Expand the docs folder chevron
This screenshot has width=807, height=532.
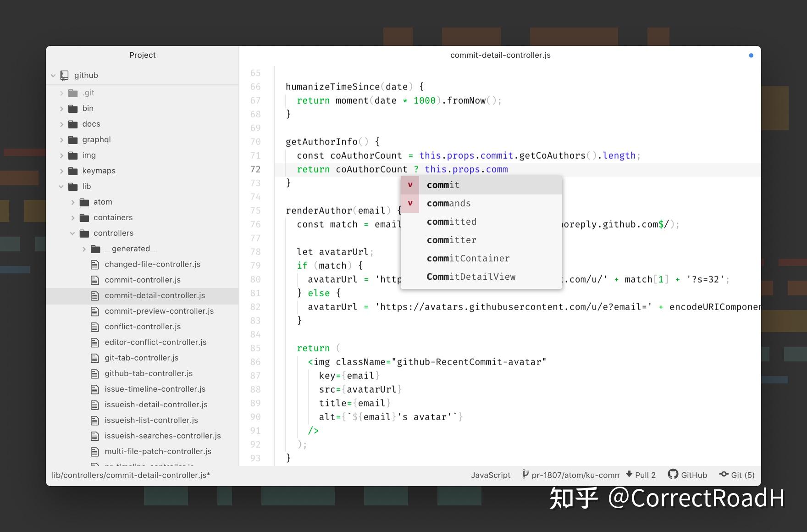62,124
